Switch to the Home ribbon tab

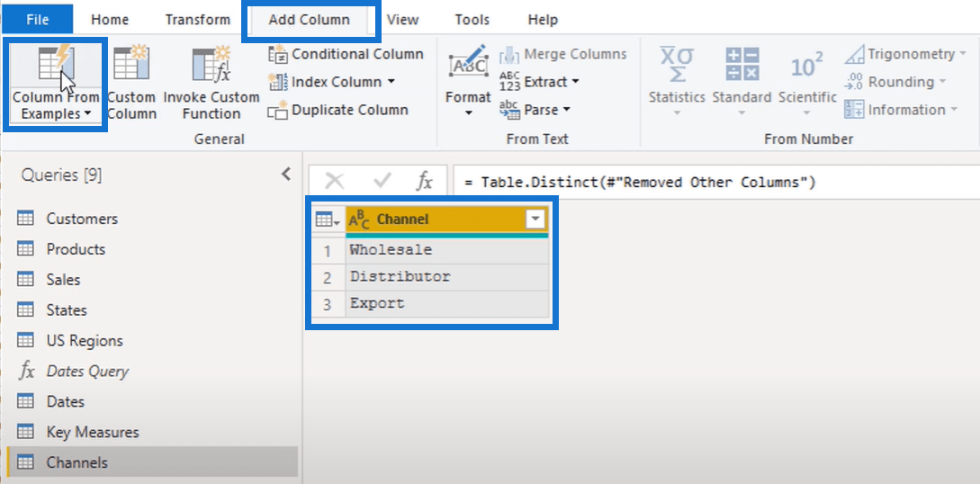pyautogui.click(x=110, y=20)
